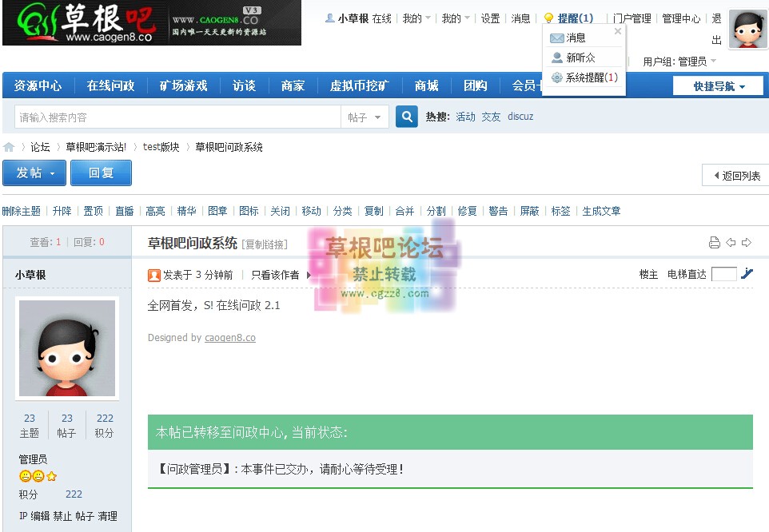Image resolution: width=769 pixels, height=532 pixels.
Task: Click the search magnifier icon
Action: click(x=407, y=116)
